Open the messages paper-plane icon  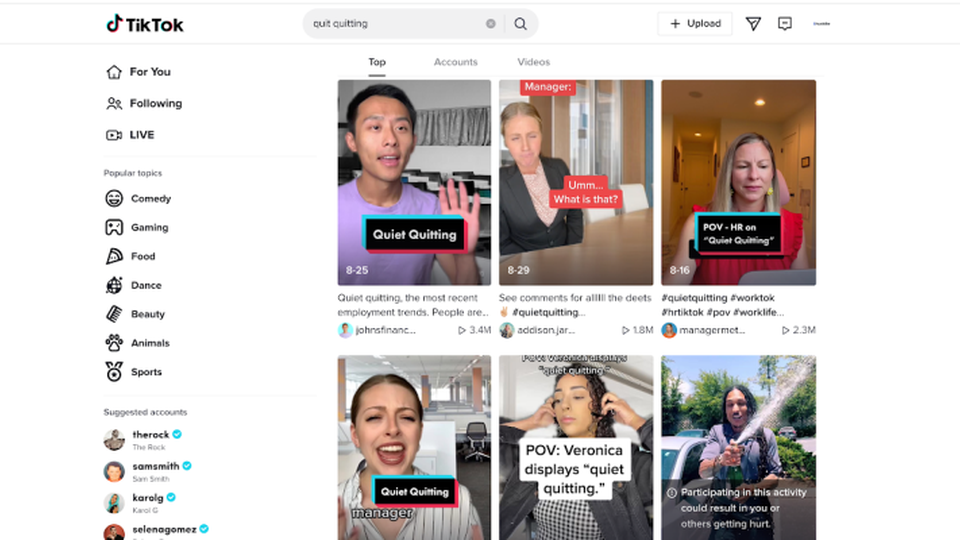point(753,23)
